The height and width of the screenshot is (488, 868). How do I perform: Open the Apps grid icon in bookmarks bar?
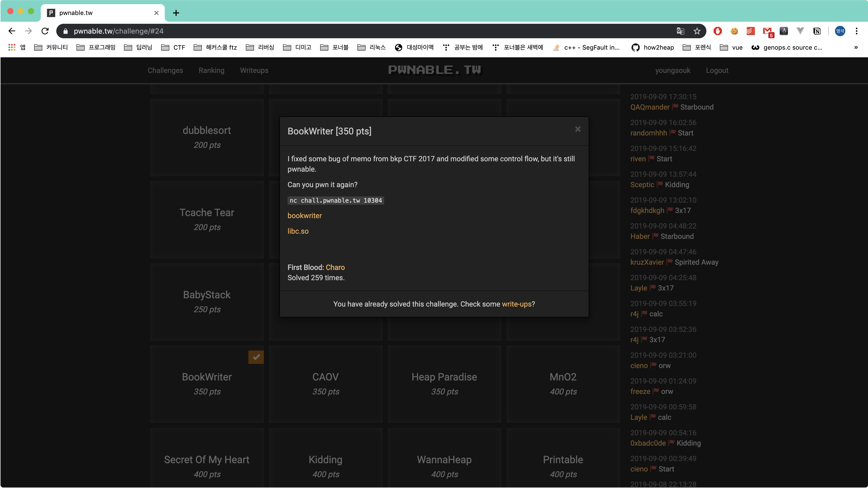[x=12, y=47]
